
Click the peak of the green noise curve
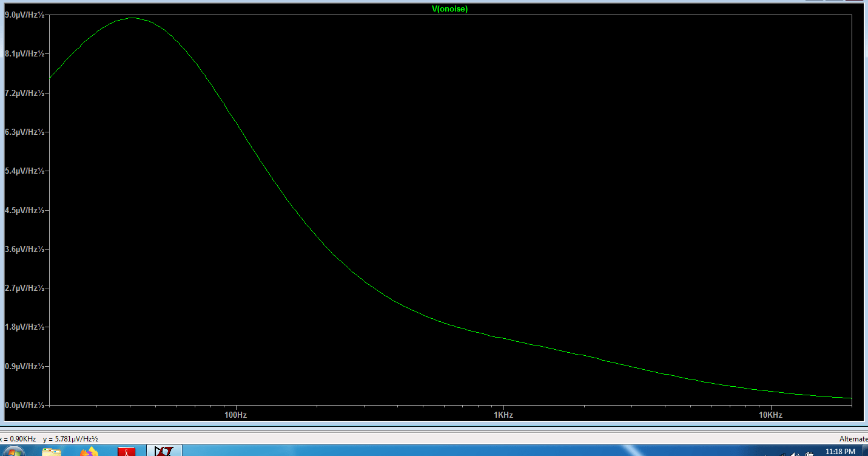click(132, 18)
